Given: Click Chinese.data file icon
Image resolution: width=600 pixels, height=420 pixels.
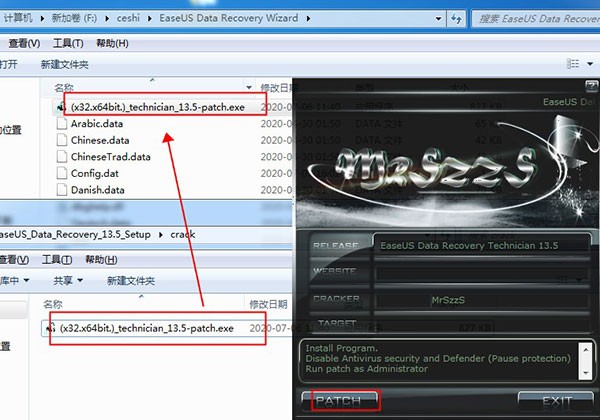Looking at the screenshot, I should pyautogui.click(x=62, y=140).
